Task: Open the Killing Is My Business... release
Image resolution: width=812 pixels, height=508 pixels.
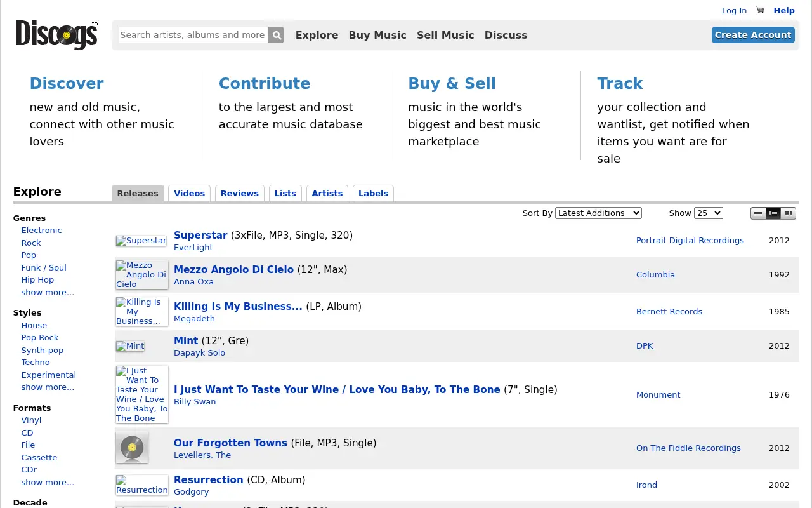Action: pyautogui.click(x=238, y=307)
